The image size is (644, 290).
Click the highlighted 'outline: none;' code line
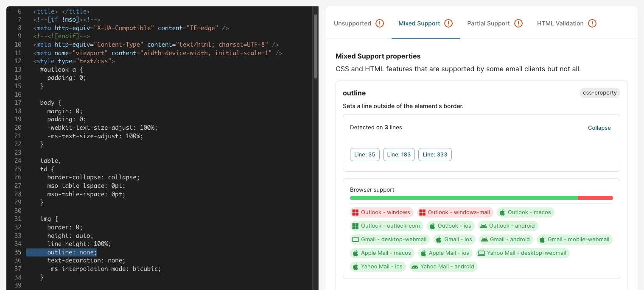click(x=72, y=252)
